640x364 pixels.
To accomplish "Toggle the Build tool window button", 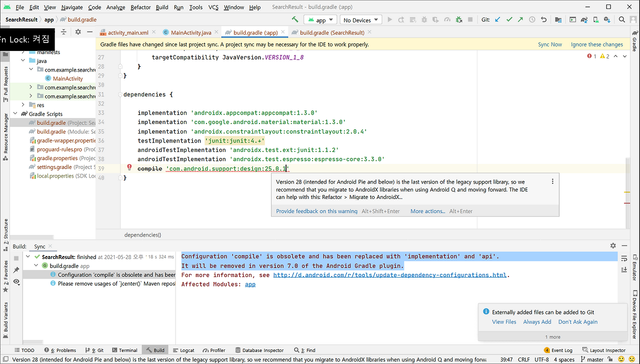I will point(155,350).
